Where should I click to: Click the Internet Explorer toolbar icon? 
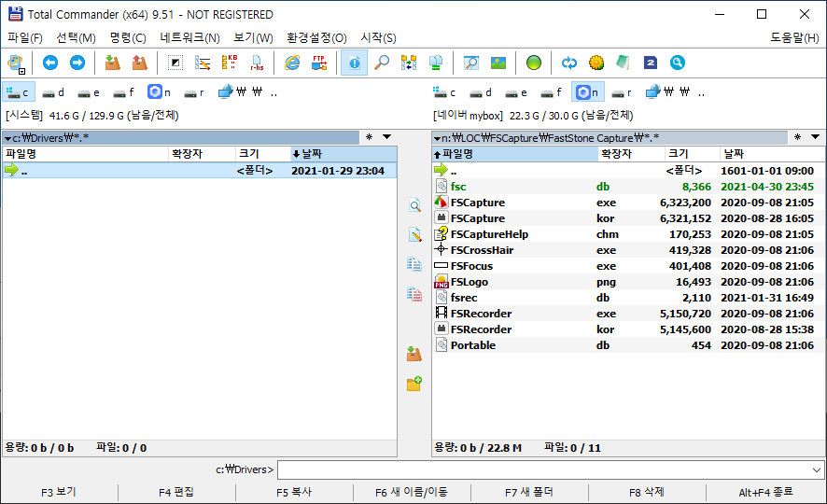[x=291, y=63]
